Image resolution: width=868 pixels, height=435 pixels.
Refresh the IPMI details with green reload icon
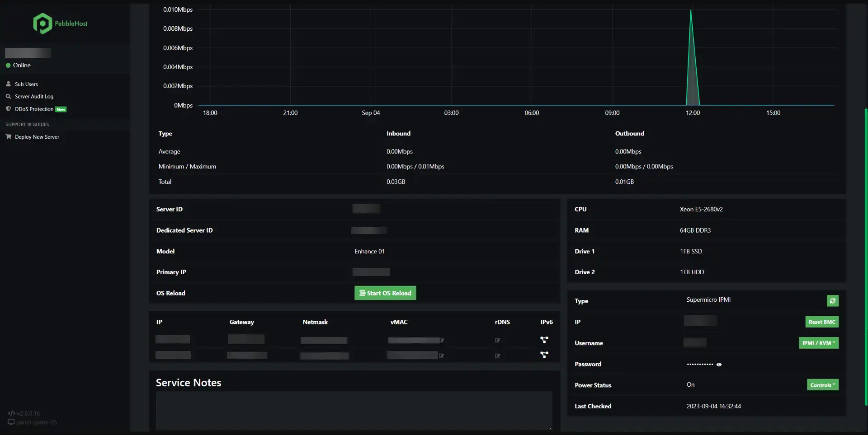click(833, 301)
